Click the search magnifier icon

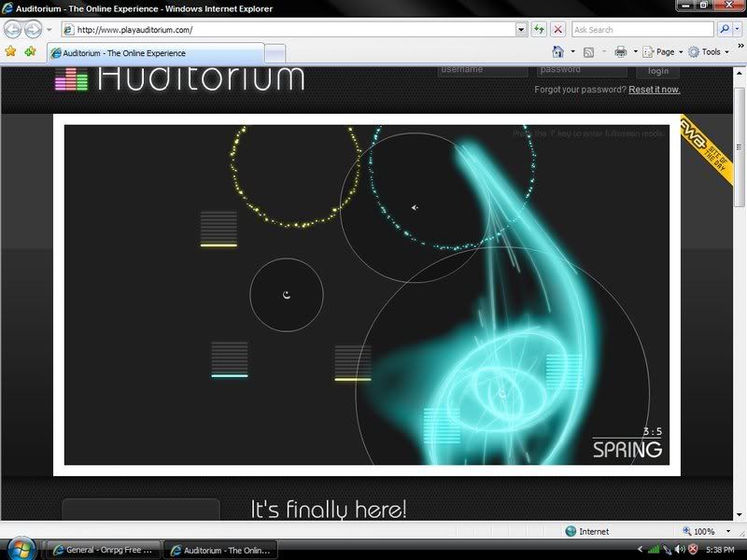[724, 30]
